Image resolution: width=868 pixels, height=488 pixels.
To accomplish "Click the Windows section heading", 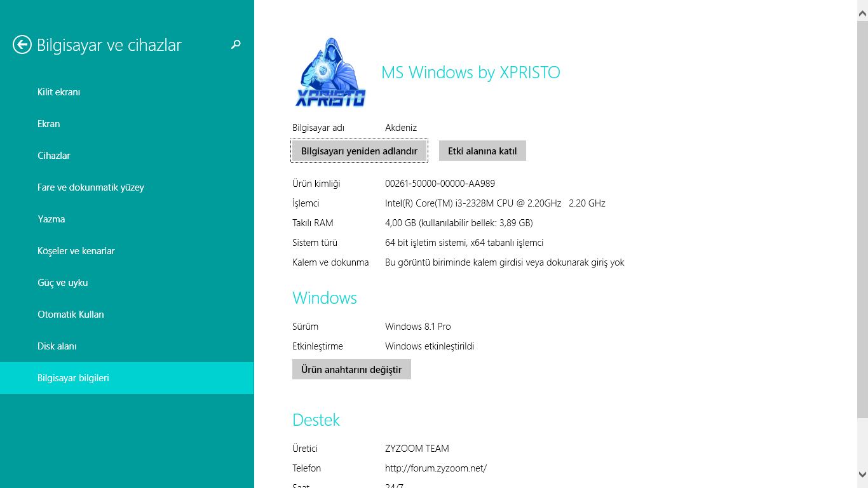I will click(x=325, y=298).
